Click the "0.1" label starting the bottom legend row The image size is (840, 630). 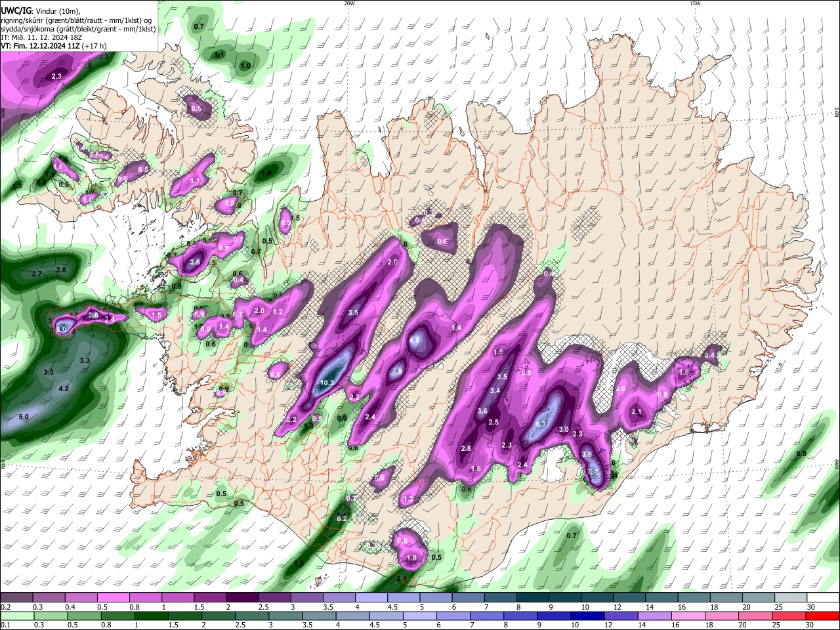coord(5,625)
